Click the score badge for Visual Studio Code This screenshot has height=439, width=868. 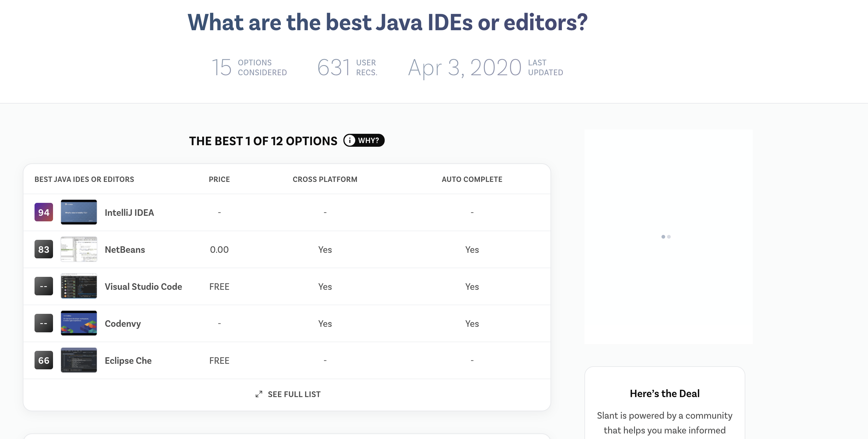[44, 286]
